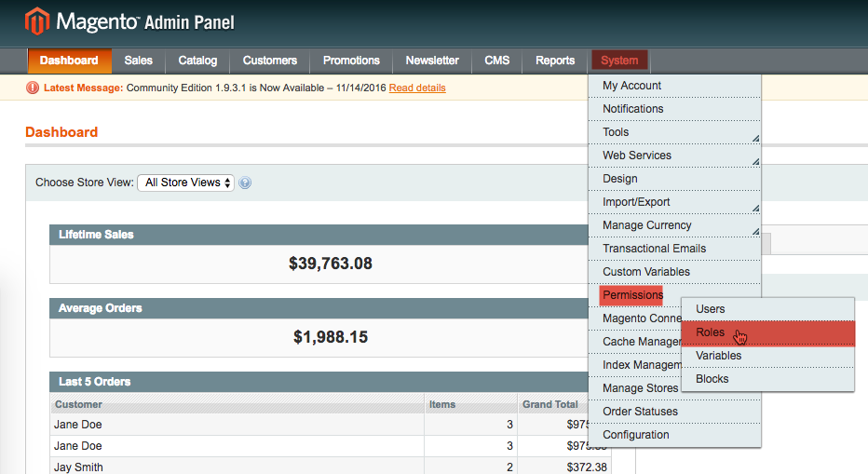Expand the Import/Export submenu
The image size is (868, 474).
[x=674, y=202]
